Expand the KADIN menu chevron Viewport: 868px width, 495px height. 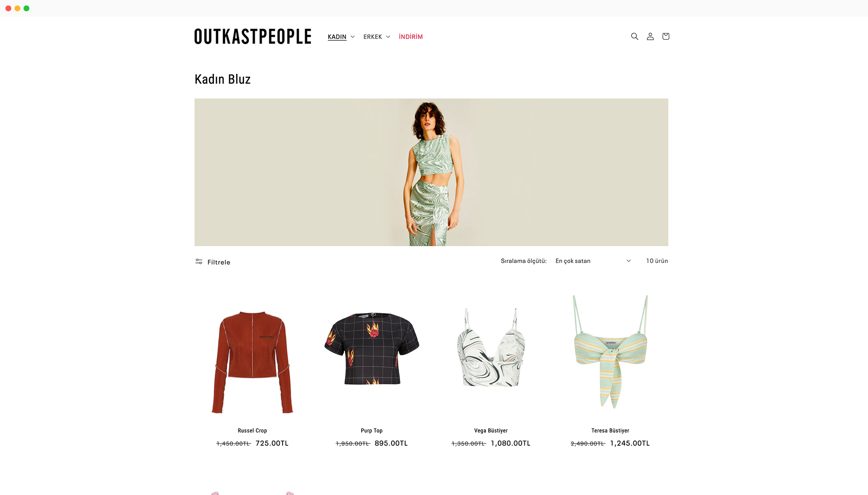353,37
